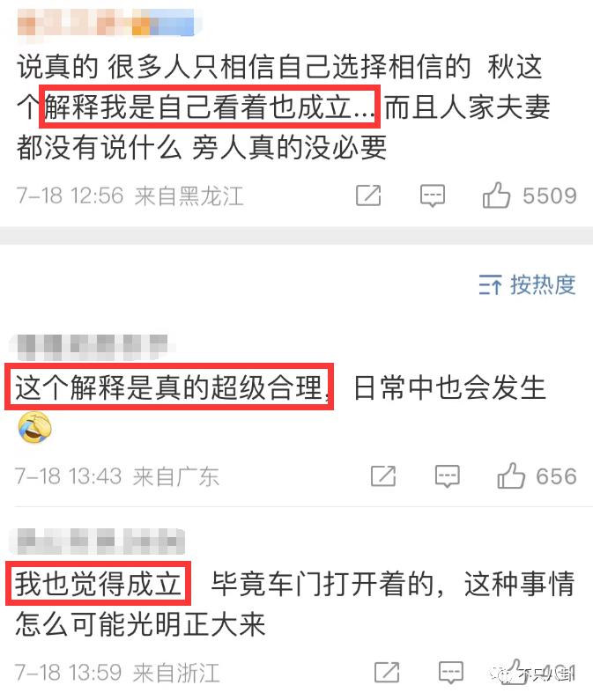
Task: Share the 7-18 13:59 comment
Action: tap(387, 672)
